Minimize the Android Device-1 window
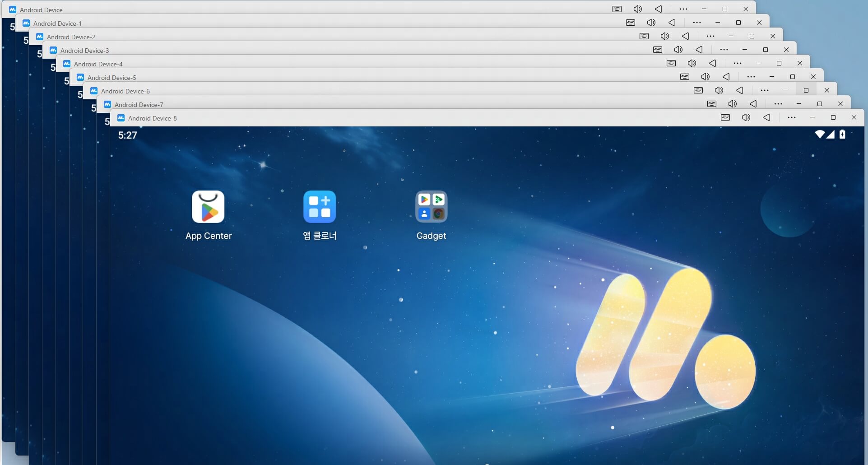This screenshot has height=465, width=868. click(718, 23)
